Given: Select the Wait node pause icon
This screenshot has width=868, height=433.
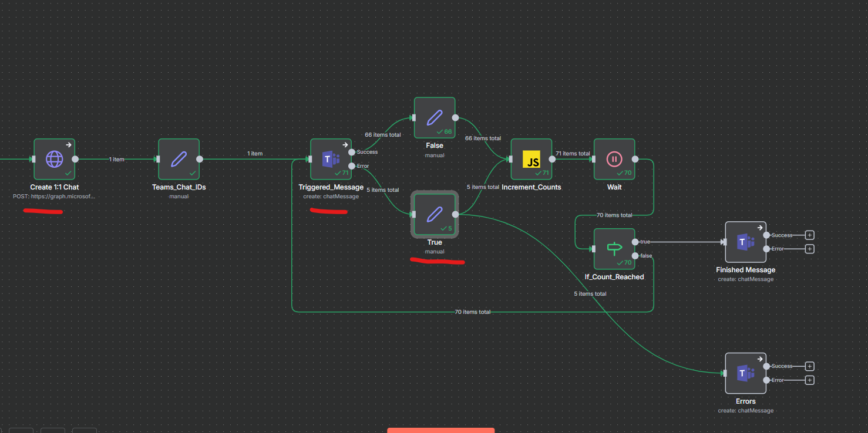Looking at the screenshot, I should 614,159.
